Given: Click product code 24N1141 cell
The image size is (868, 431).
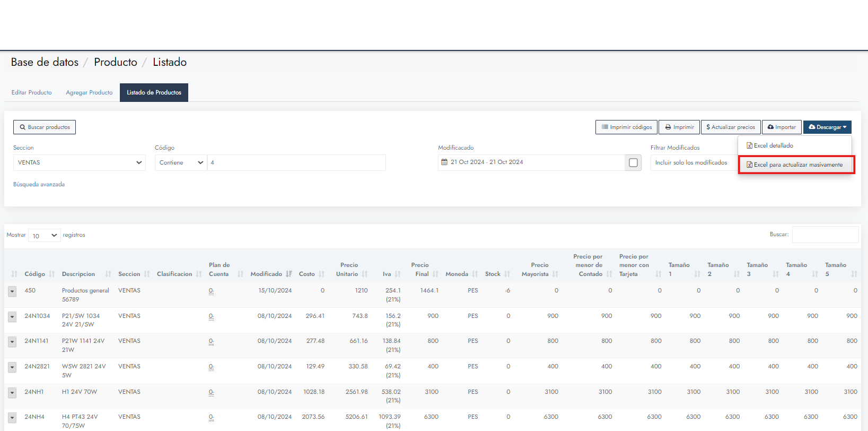Looking at the screenshot, I should tap(37, 341).
